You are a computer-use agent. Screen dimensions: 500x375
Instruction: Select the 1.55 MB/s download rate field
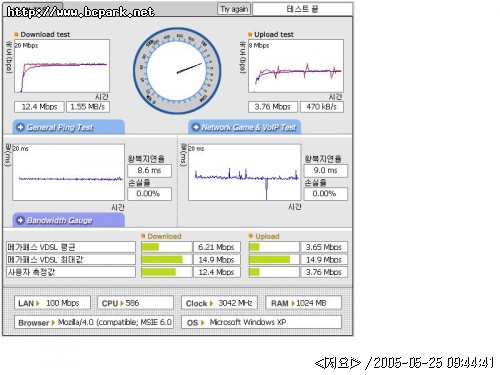tap(88, 107)
